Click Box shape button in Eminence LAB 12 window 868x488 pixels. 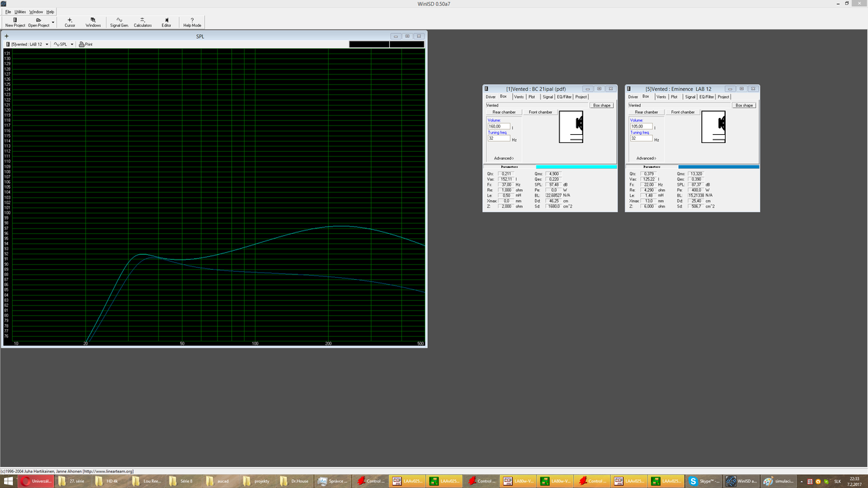pyautogui.click(x=744, y=105)
